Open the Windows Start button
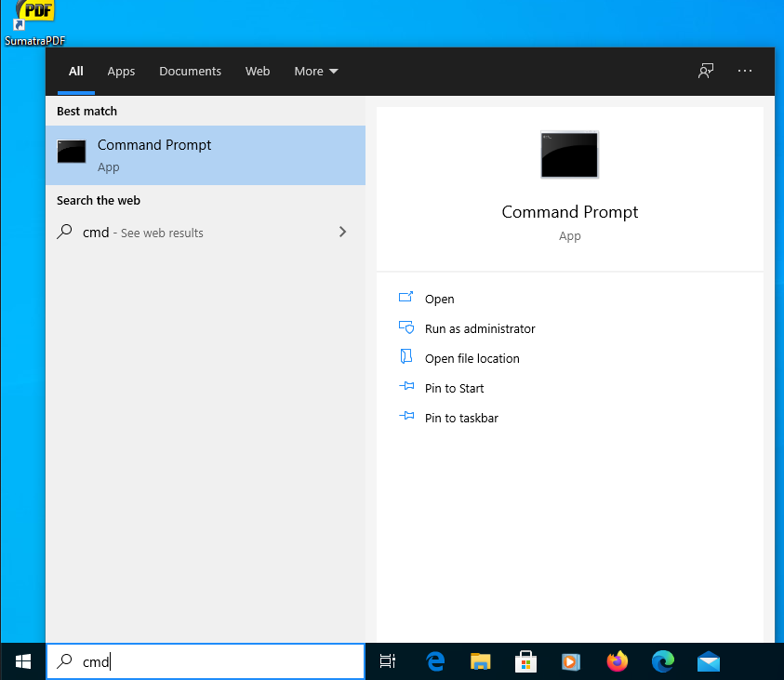Image resolution: width=784 pixels, height=680 pixels. [x=23, y=661]
